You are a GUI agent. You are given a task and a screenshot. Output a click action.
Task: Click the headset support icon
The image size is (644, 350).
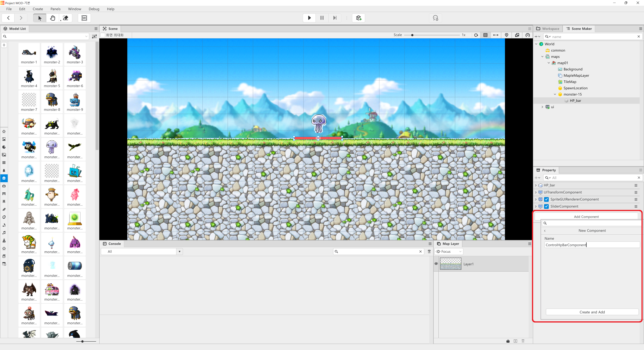point(436,18)
